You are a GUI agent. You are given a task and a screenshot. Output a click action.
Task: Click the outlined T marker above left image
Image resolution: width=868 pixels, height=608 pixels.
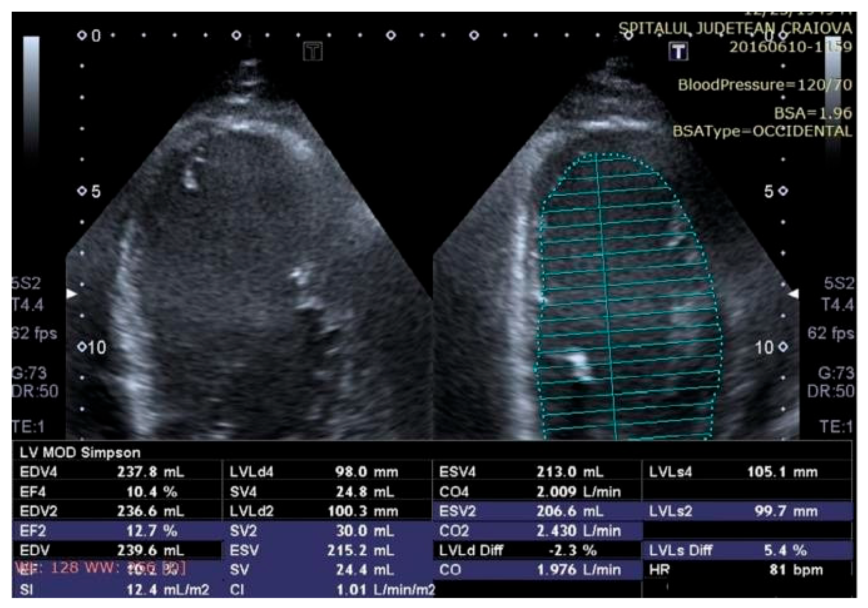[313, 52]
